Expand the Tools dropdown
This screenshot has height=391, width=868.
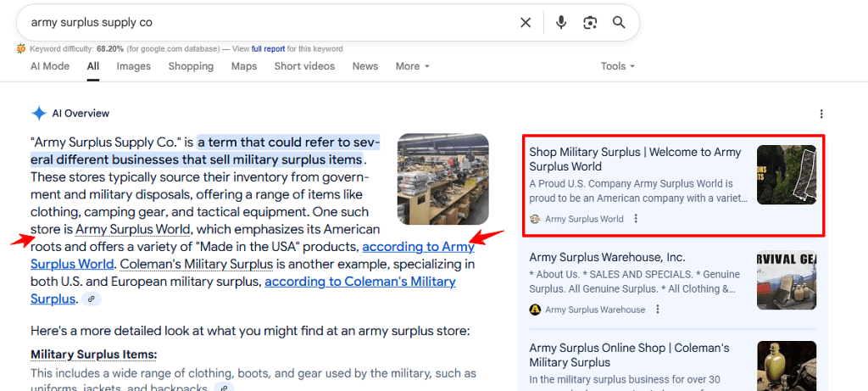click(x=618, y=66)
